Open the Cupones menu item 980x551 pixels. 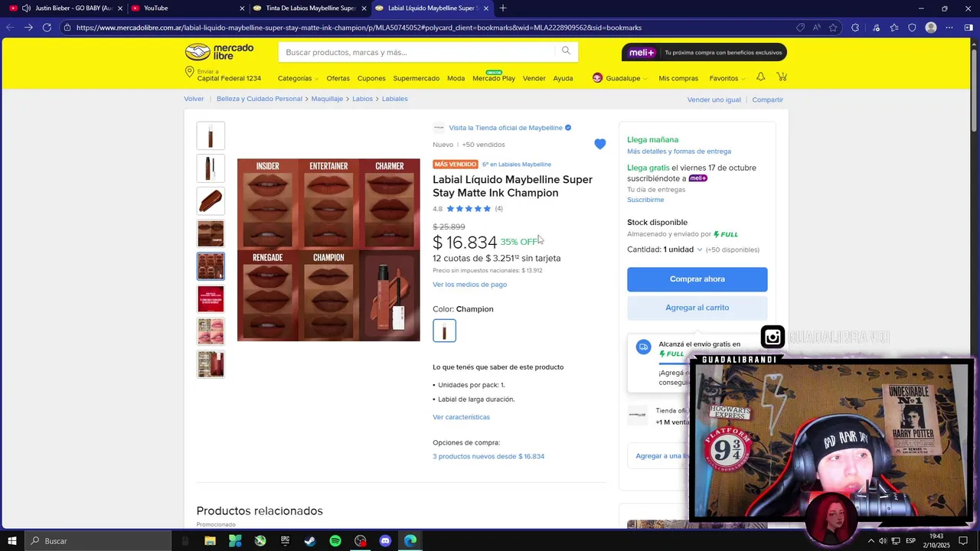coord(371,78)
